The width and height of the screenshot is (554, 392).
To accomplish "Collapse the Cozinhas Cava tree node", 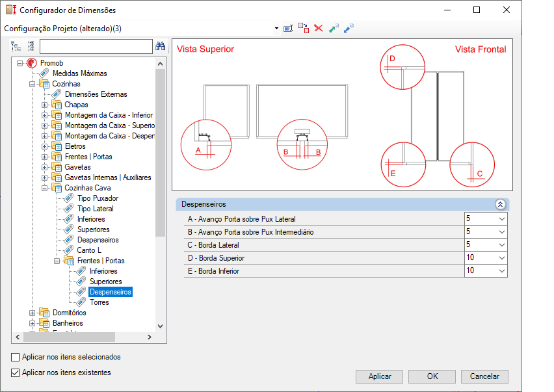I will pyautogui.click(x=44, y=189).
